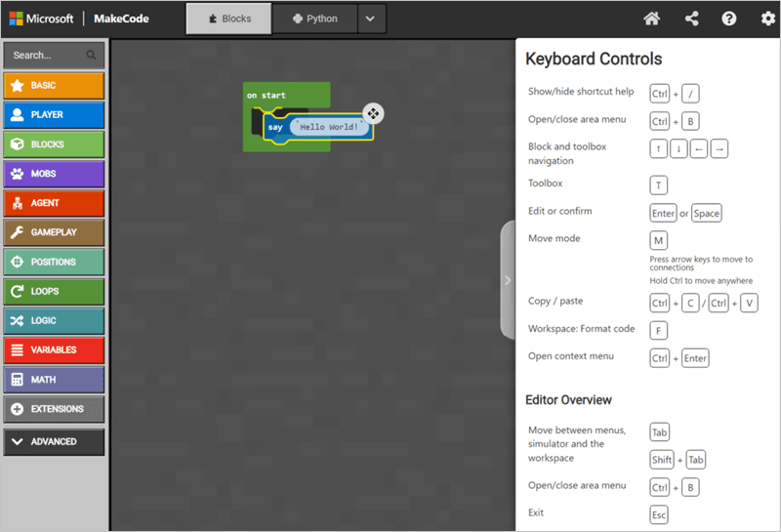Open the Agent toolbox category
The image size is (781, 532).
(54, 203)
